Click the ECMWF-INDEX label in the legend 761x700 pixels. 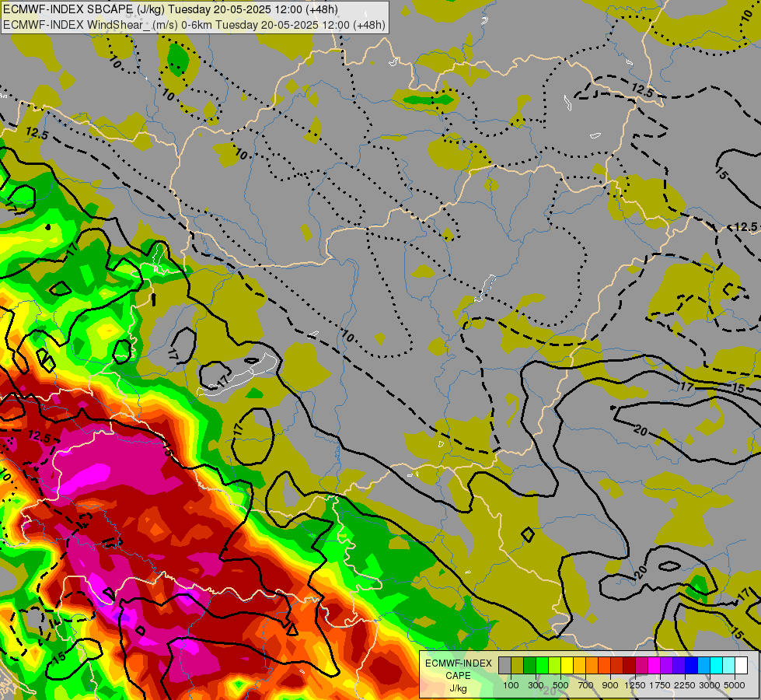coord(458,663)
